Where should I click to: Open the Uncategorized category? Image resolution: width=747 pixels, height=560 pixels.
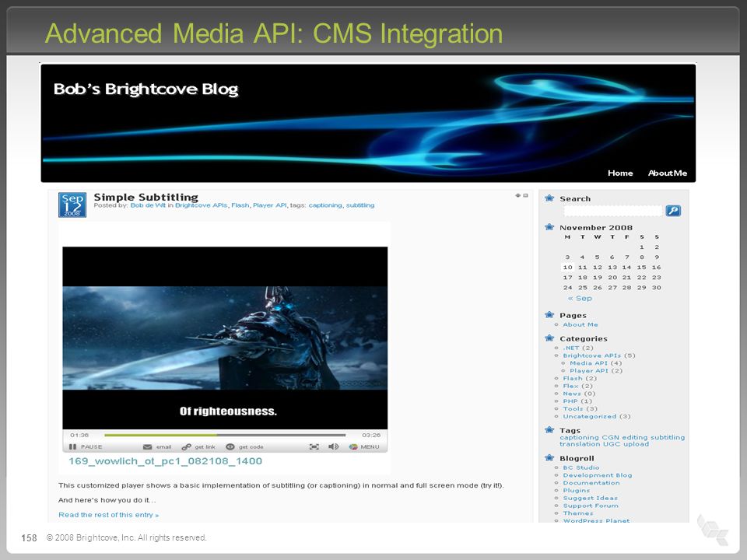tap(590, 417)
